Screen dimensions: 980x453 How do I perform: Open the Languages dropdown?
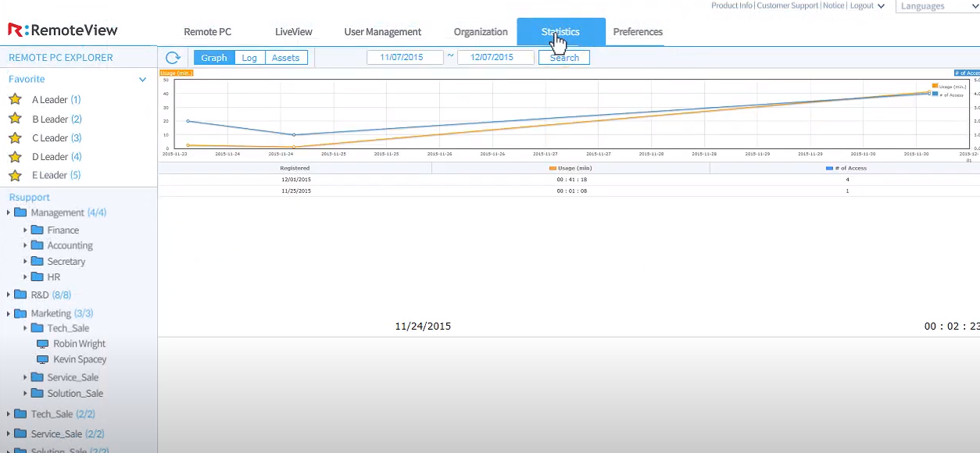point(937,6)
